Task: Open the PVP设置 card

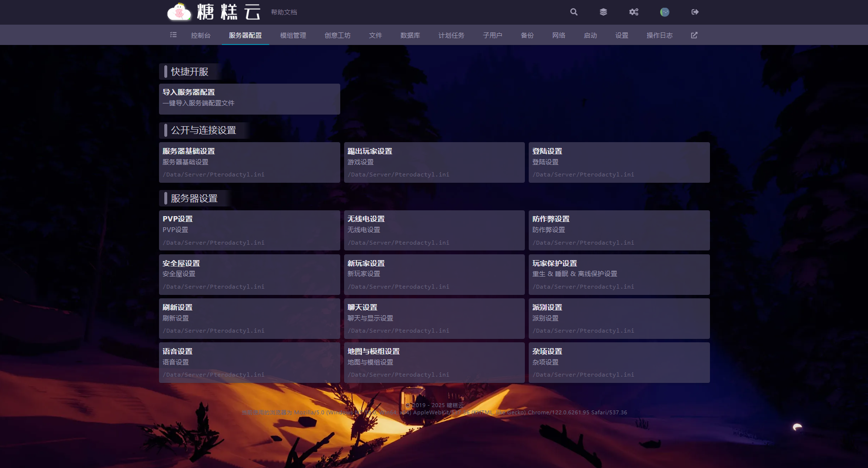Action: click(x=249, y=230)
